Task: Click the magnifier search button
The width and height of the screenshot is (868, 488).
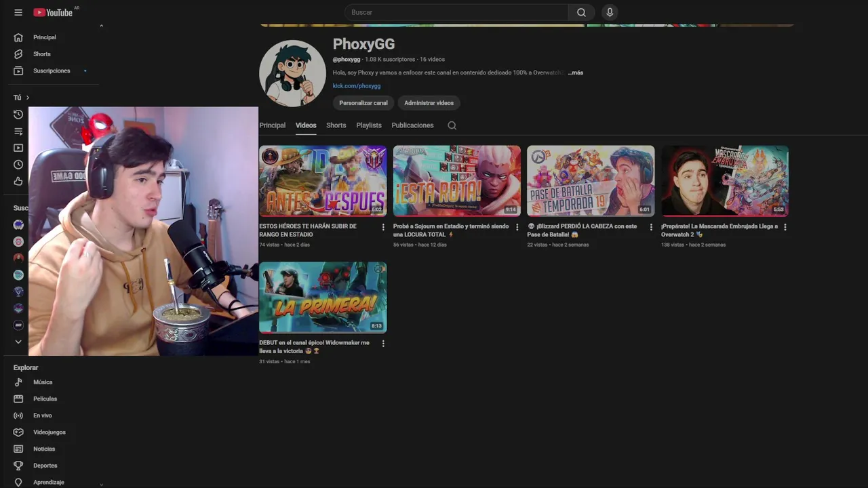Action: pyautogui.click(x=581, y=12)
